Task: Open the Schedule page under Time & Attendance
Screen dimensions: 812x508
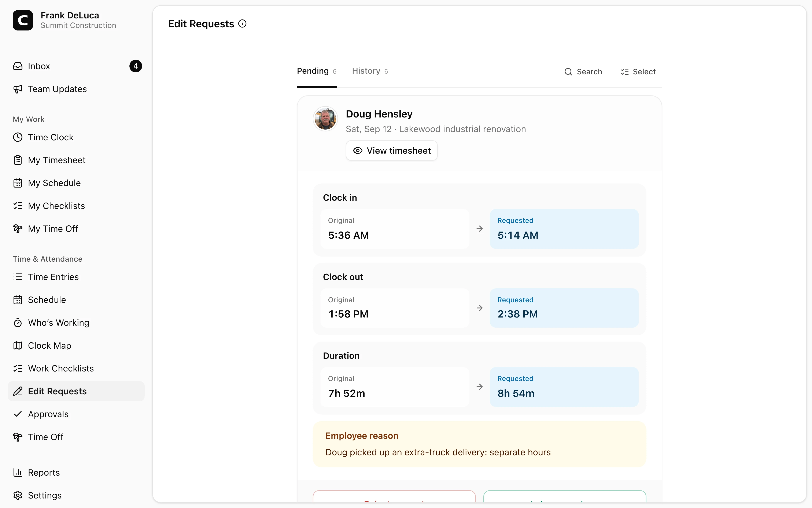Action: coord(76,300)
